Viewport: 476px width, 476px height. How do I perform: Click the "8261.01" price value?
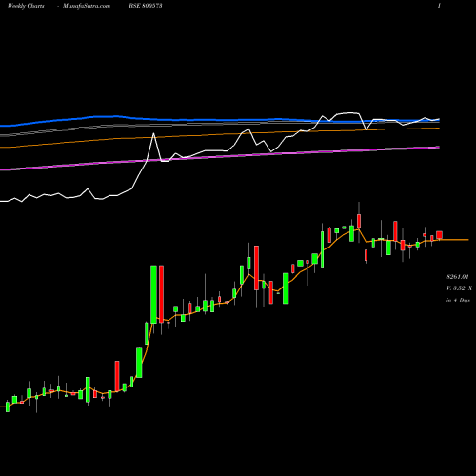(458, 277)
